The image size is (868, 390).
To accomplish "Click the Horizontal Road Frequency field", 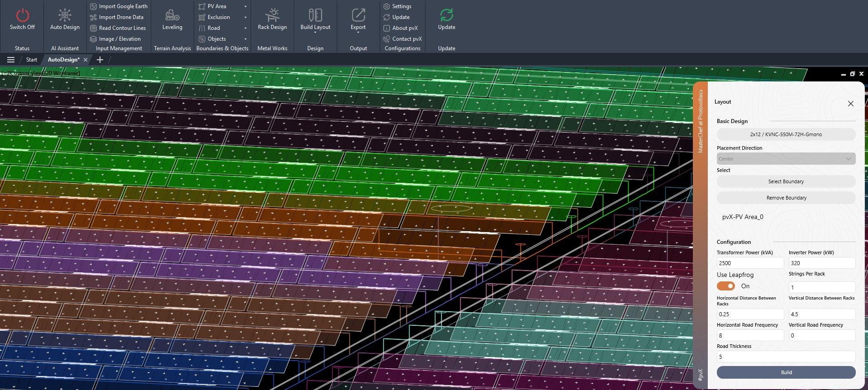I will (750, 335).
